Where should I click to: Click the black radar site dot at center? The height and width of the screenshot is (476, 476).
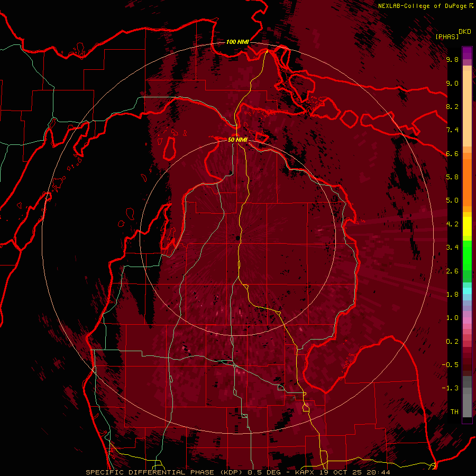pyautogui.click(x=237, y=238)
